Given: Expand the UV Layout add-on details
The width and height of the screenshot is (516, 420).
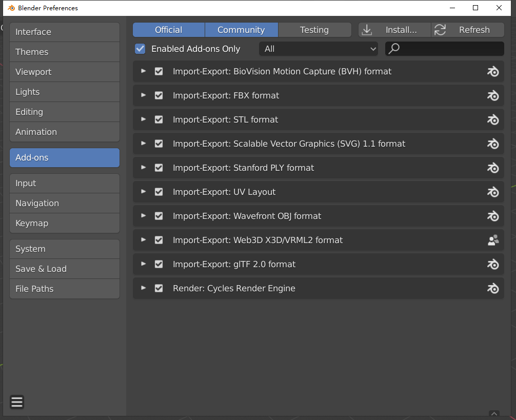Looking at the screenshot, I should 144,192.
